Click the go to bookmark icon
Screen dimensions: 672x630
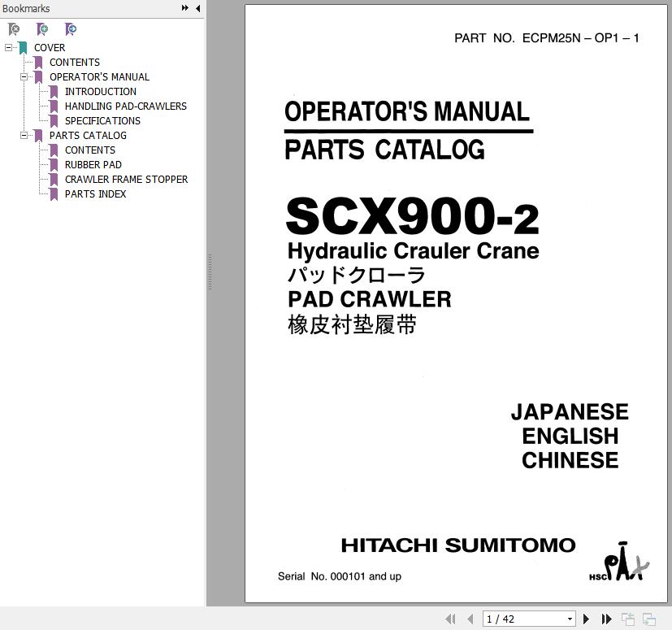point(71,29)
